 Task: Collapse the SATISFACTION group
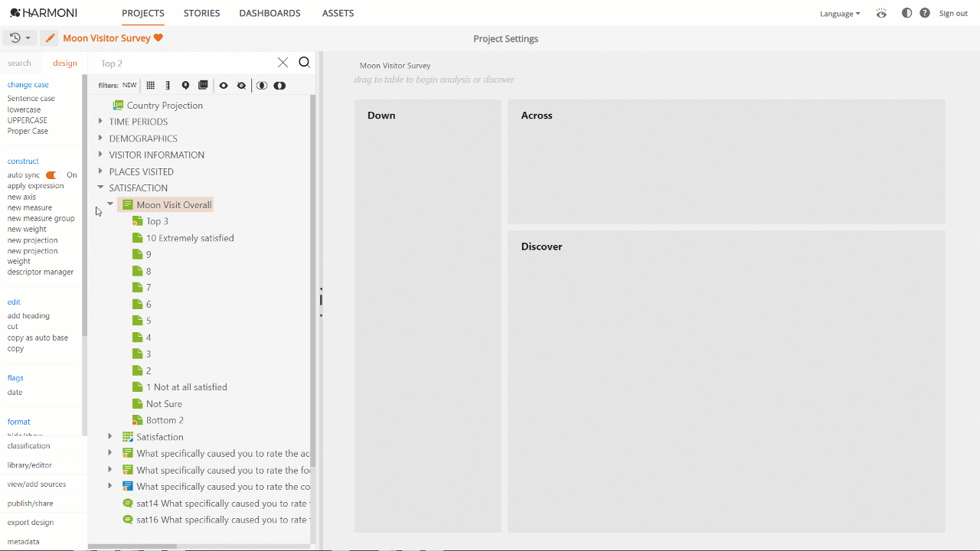point(100,187)
